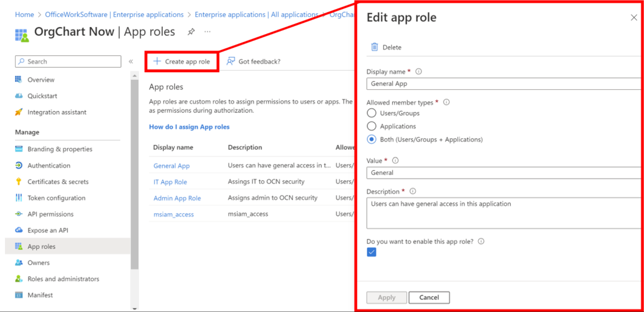The width and height of the screenshot is (644, 312).
Task: Click the Expose an API cloud icon
Action: [x=19, y=230]
